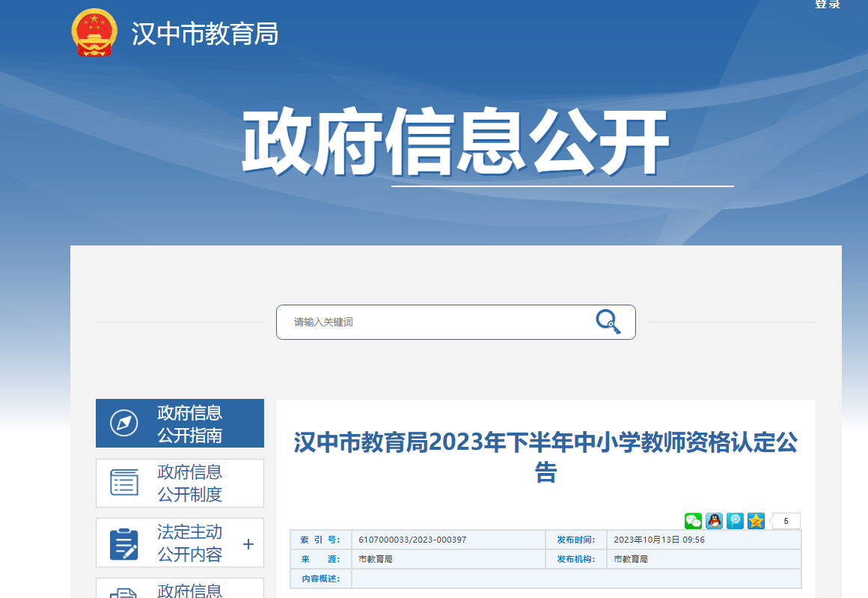The height and width of the screenshot is (598, 868).
Task: Share via Tencent Weibo icon
Action: coord(735,521)
